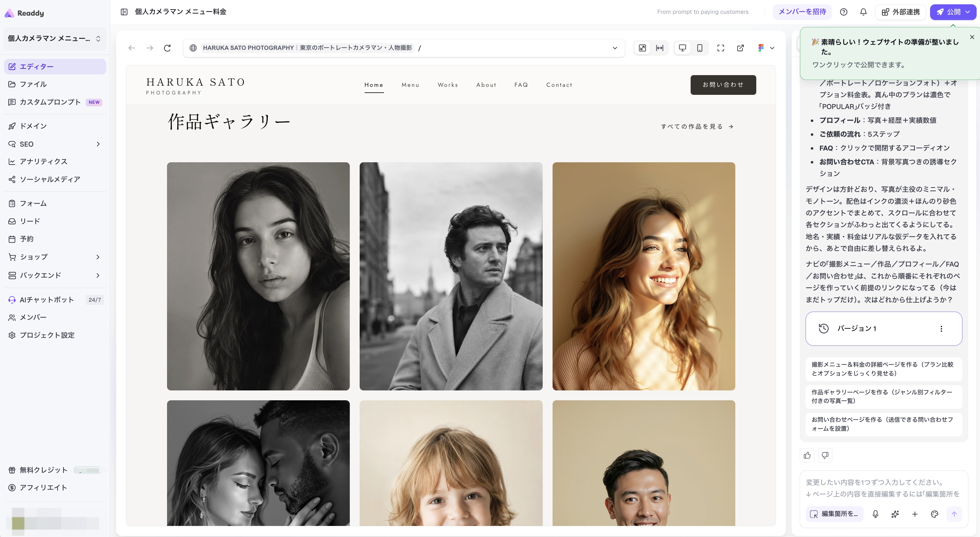Click the メンバーを招待 button
Viewport: 980px width, 537px height.
point(802,12)
